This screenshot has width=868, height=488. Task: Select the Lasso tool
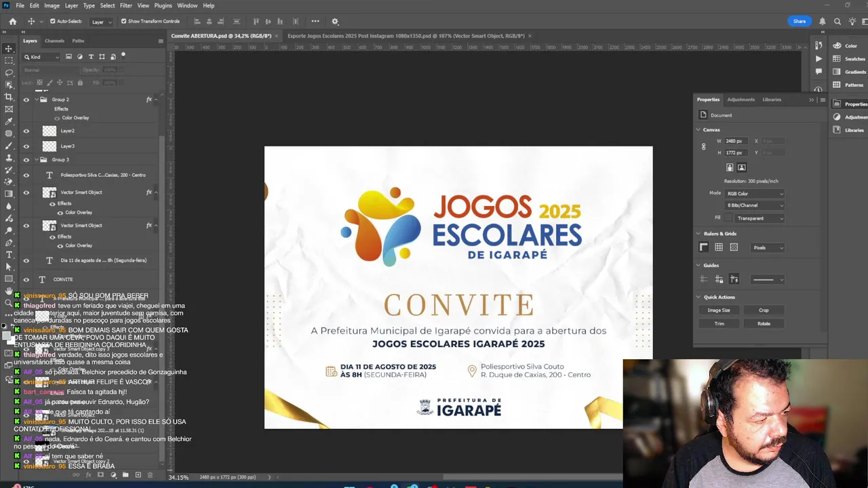click(x=9, y=73)
